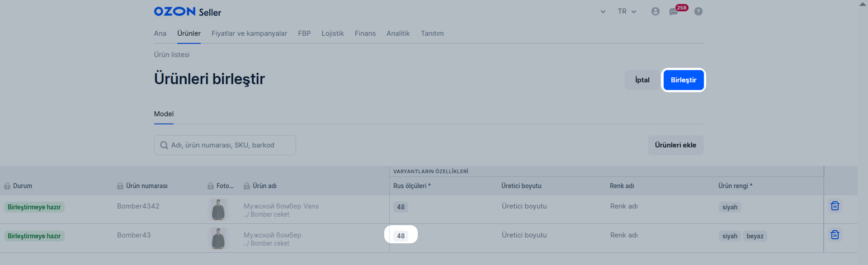Screen dimensions: 868x265
Task: Delete the Bomber4342 row with trash icon
Action: tap(835, 206)
